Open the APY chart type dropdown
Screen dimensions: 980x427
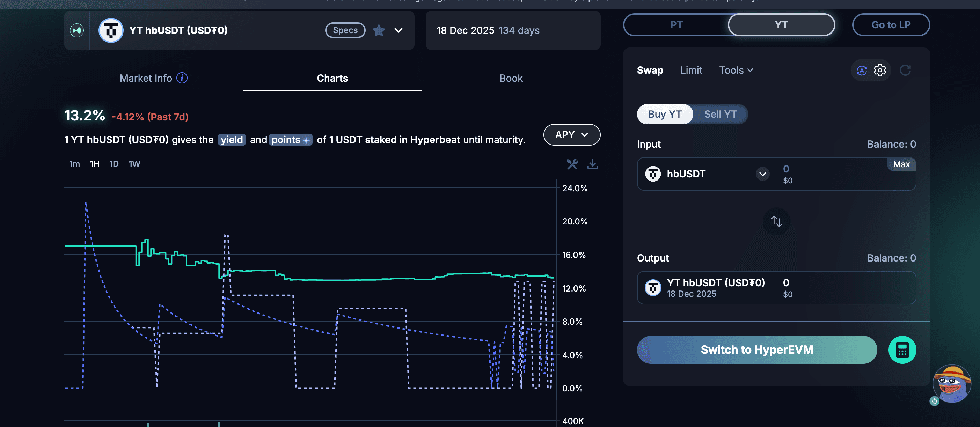[571, 135]
